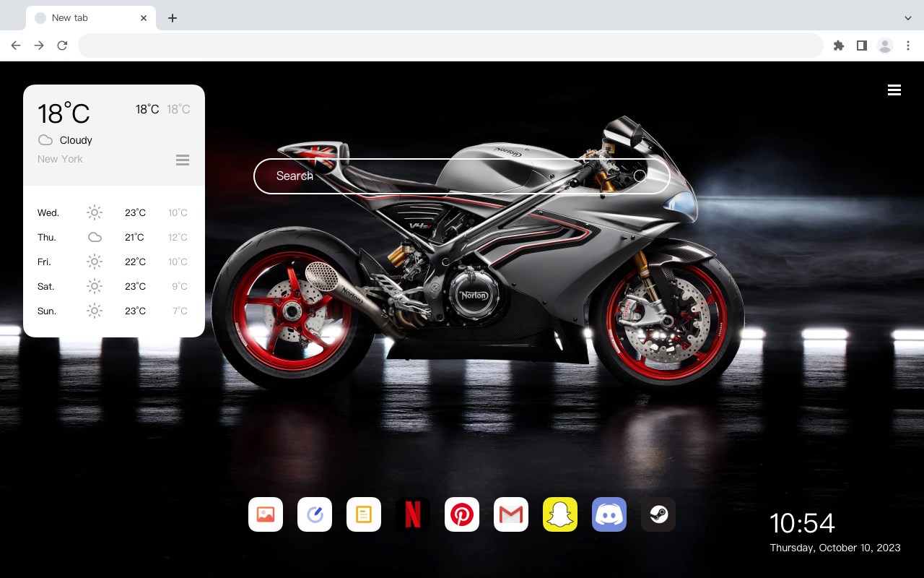Open the Steam shortcut

(x=658, y=514)
